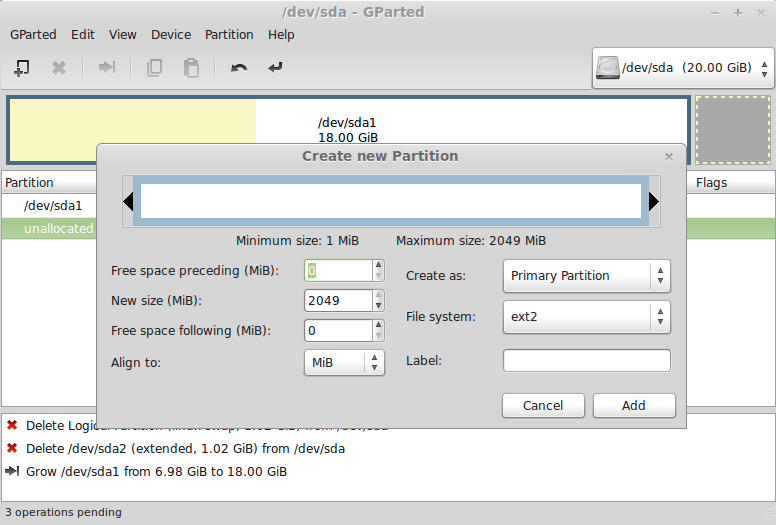Click the left resize arrow handle

(128, 202)
